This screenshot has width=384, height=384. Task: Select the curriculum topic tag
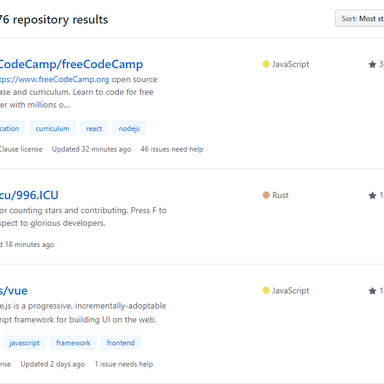click(52, 128)
